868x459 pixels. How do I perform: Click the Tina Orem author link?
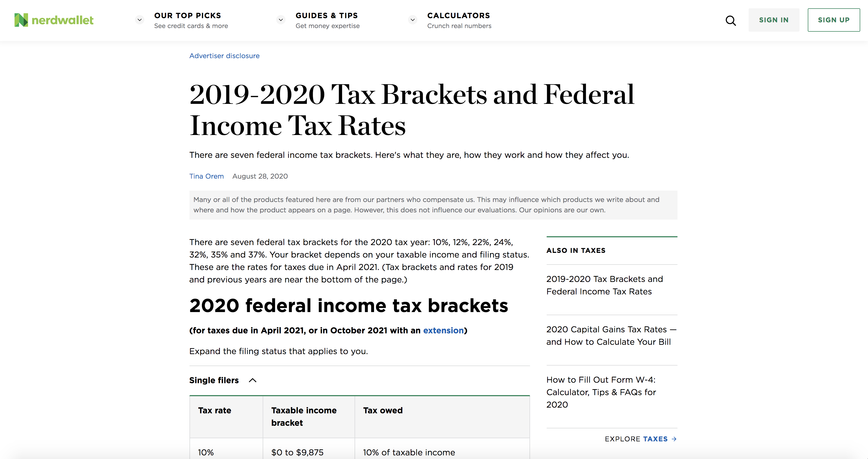click(207, 176)
